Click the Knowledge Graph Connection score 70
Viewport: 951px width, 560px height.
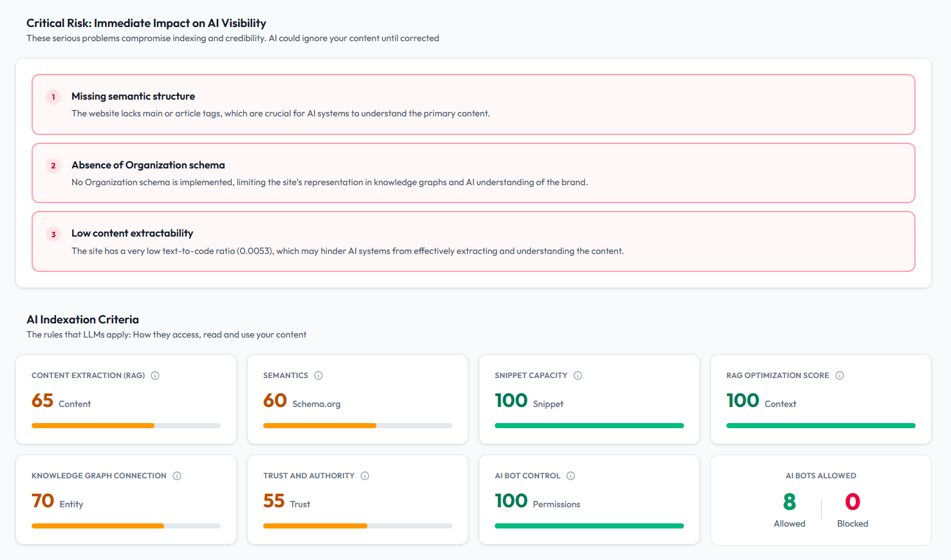43,501
